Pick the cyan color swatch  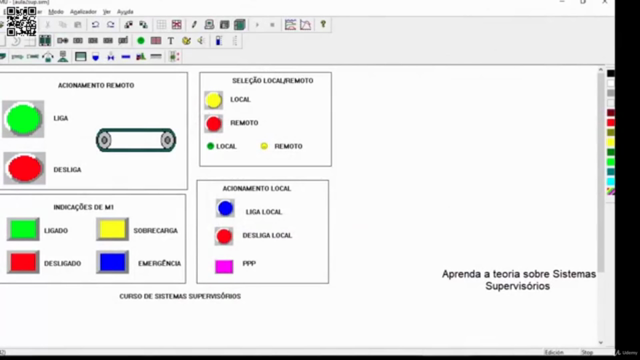coord(611,182)
